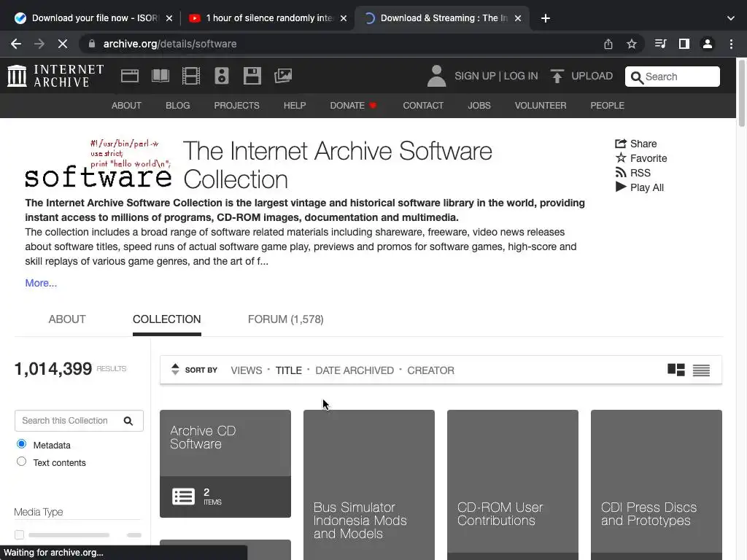Open Bus Simulator Indonesia Mods tile
Screen dimensions: 747x560
369,485
